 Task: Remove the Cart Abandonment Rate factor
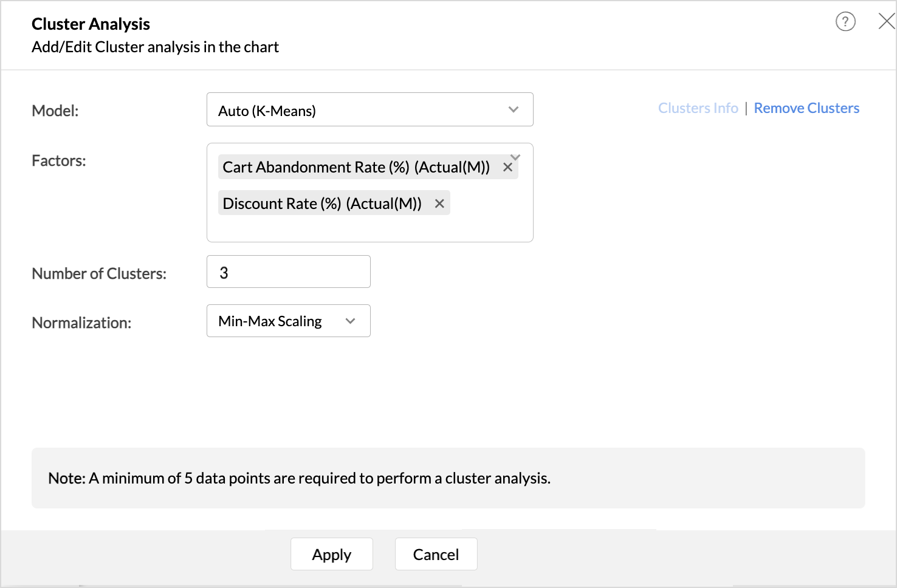(508, 166)
